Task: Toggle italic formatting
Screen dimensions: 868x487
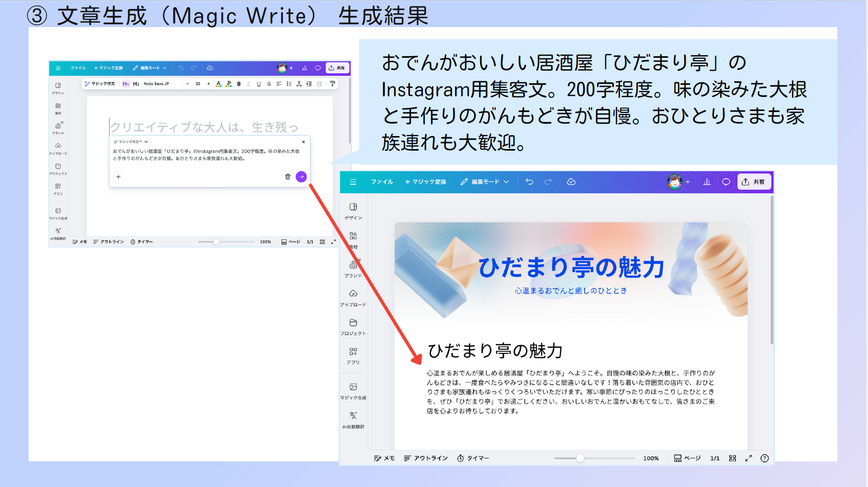Action: (x=249, y=84)
